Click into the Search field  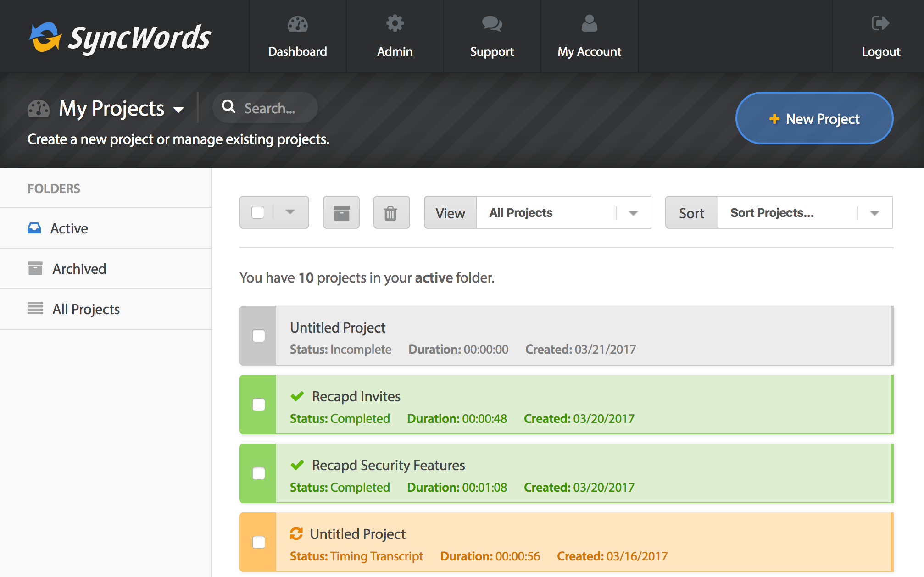coord(265,107)
